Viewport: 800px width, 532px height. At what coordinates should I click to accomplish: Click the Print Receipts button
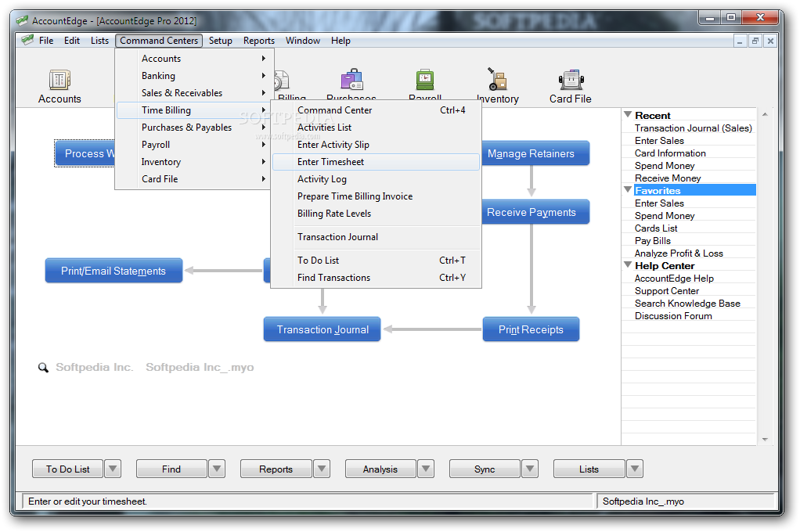(531, 329)
